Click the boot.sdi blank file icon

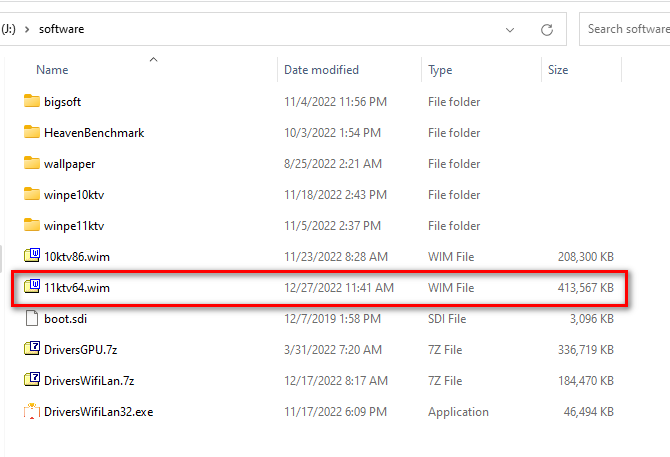tap(32, 318)
